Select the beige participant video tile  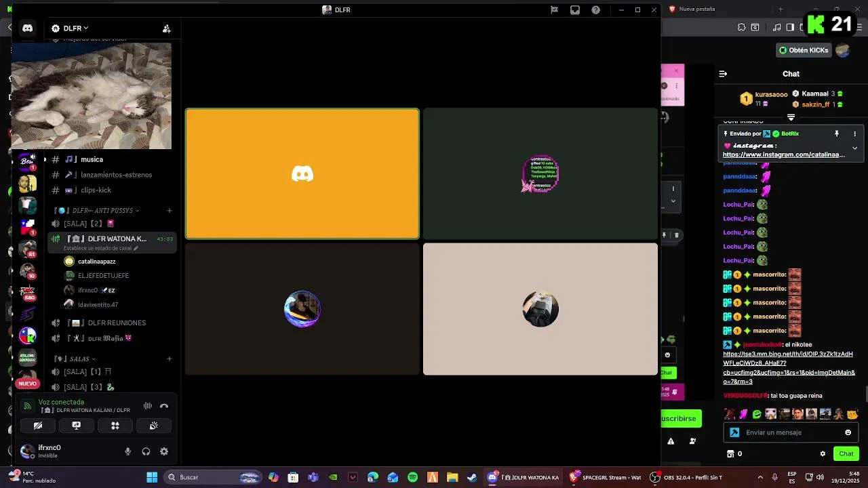point(540,309)
